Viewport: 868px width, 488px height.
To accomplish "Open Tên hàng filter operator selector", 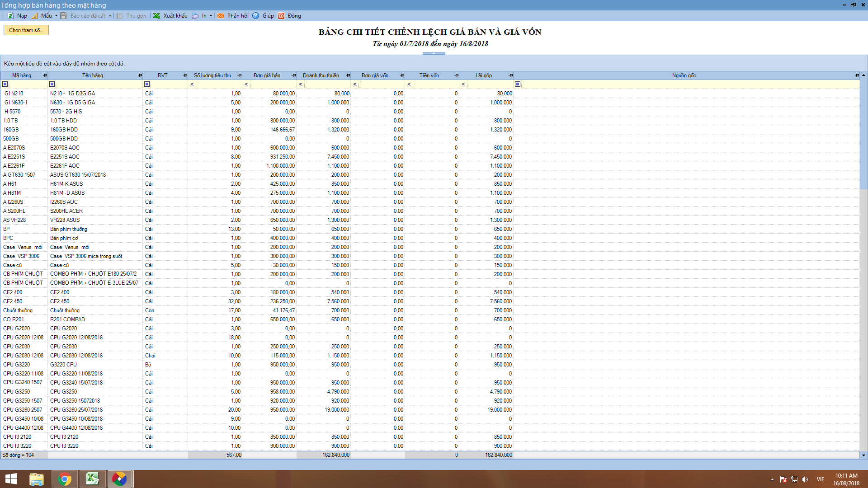I will tap(52, 84).
